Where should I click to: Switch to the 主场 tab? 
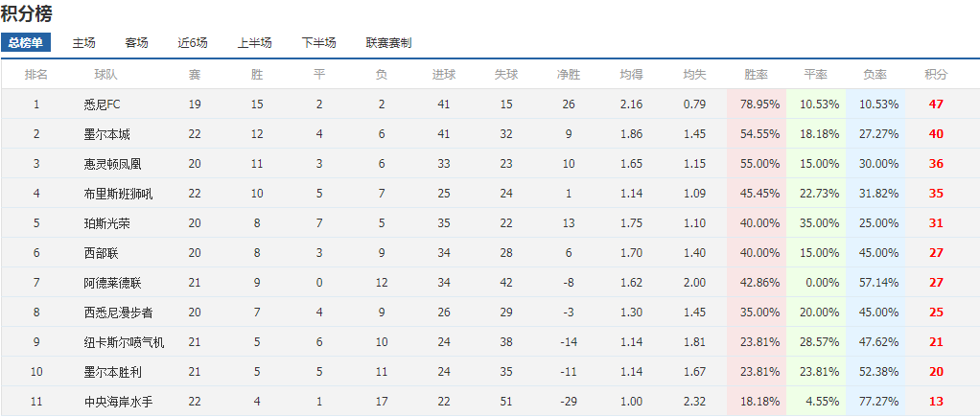pyautogui.click(x=84, y=43)
